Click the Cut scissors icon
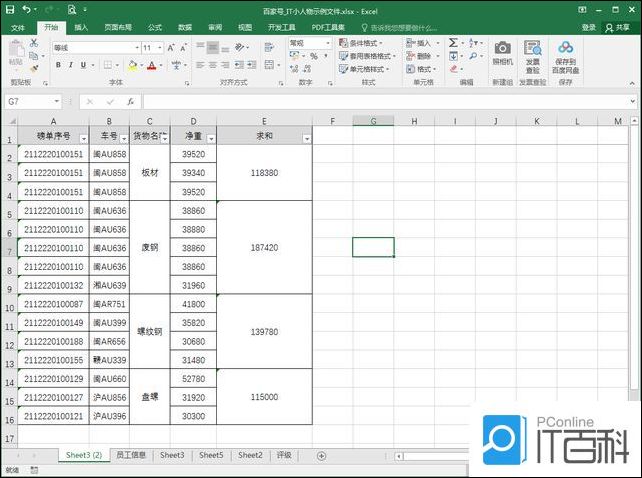 (x=34, y=43)
